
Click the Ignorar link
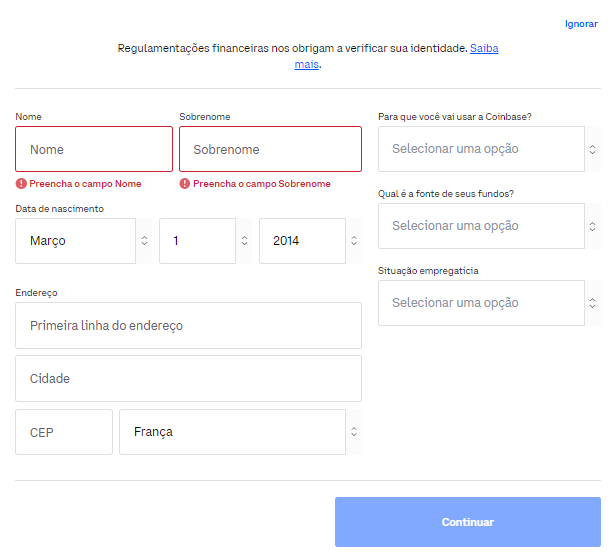point(581,23)
